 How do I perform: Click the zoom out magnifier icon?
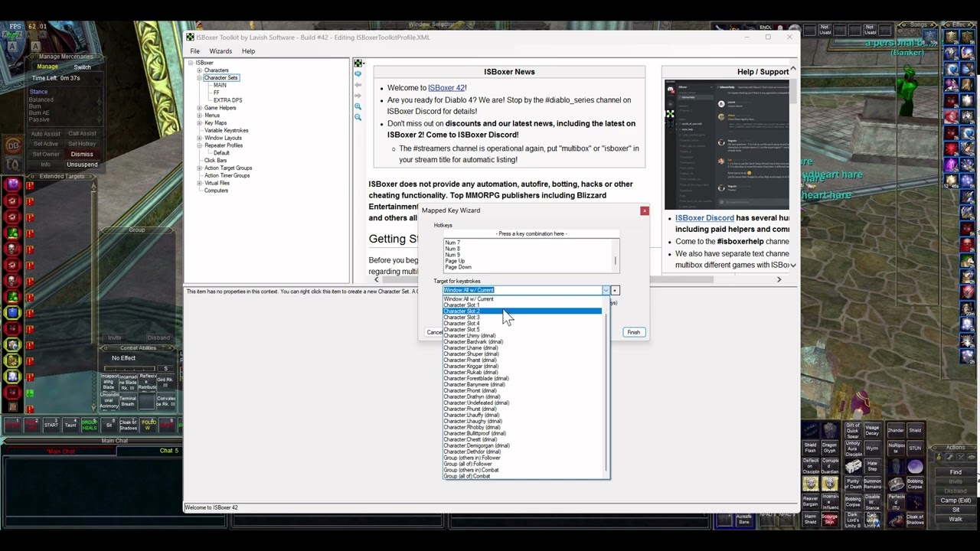pos(358,117)
